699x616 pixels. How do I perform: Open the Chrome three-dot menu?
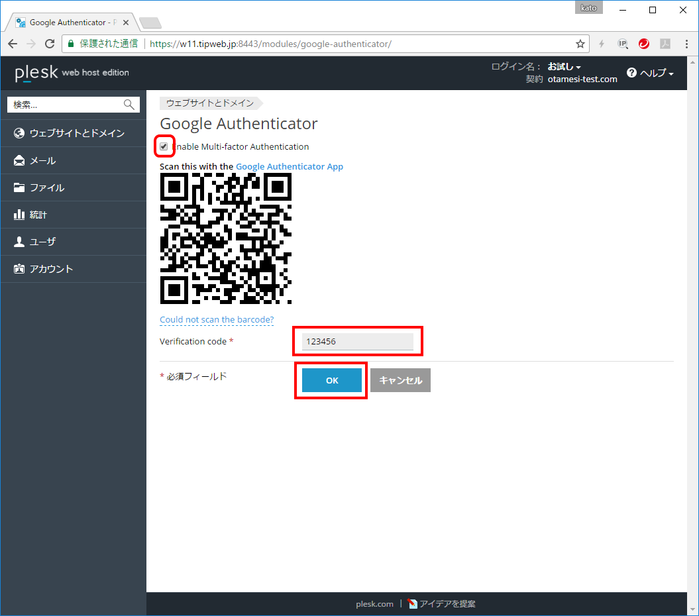tap(686, 44)
